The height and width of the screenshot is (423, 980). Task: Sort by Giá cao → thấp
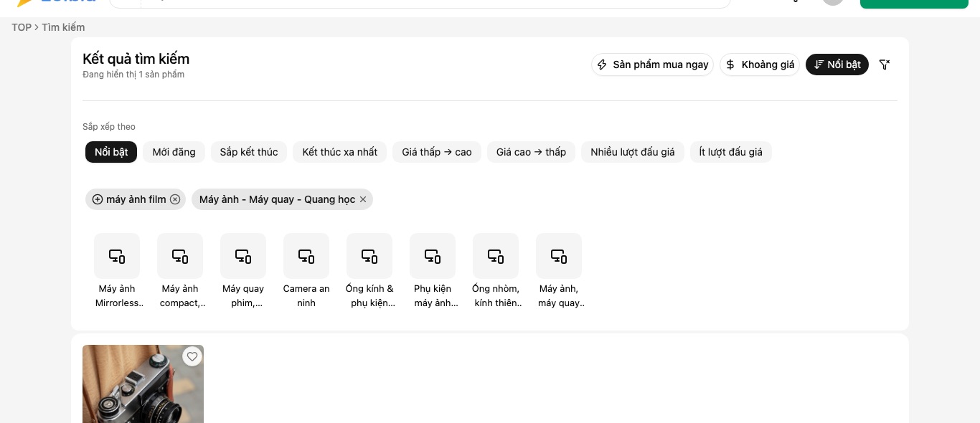click(x=531, y=152)
